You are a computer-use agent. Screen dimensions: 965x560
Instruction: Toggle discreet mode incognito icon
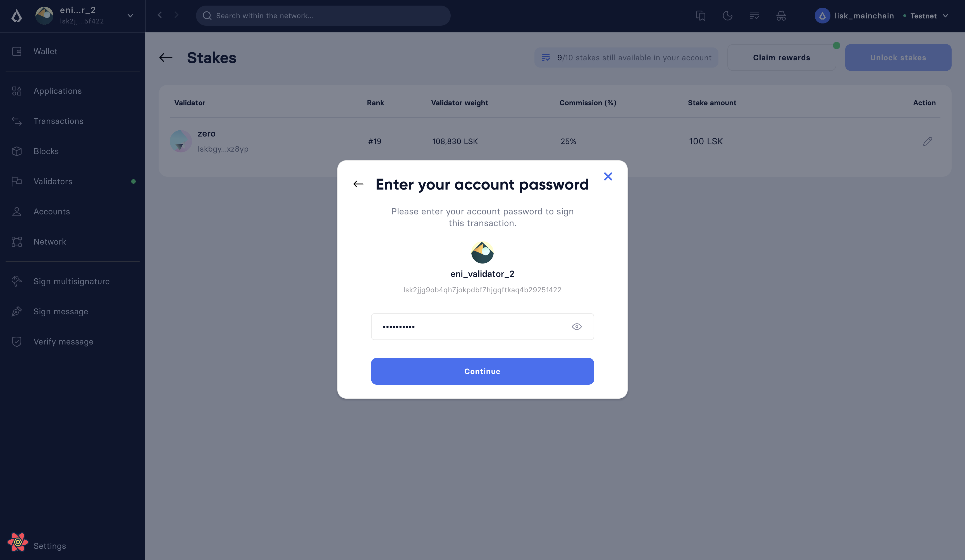(781, 16)
